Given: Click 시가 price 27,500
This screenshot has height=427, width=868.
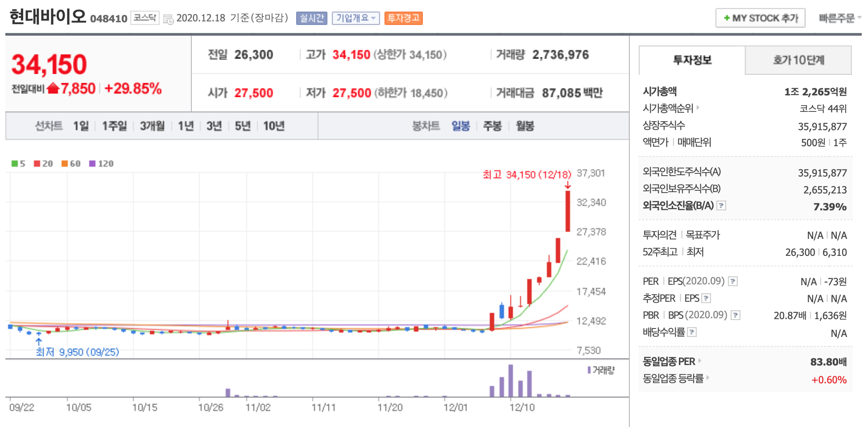Looking at the screenshot, I should tap(254, 93).
